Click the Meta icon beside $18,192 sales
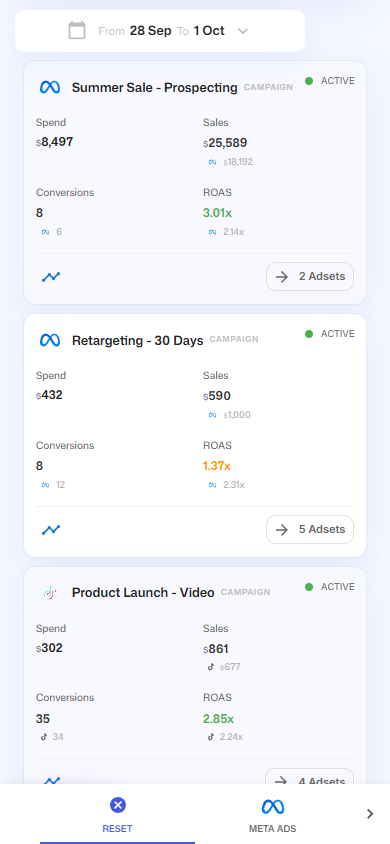Image resolution: width=390 pixels, height=844 pixels. tap(212, 162)
